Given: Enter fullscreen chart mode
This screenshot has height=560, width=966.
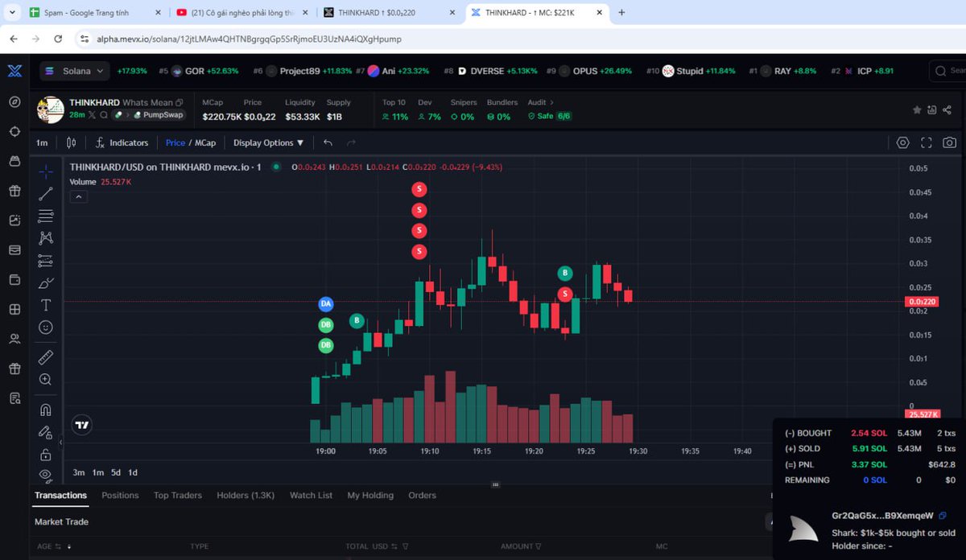Looking at the screenshot, I should click(x=927, y=142).
